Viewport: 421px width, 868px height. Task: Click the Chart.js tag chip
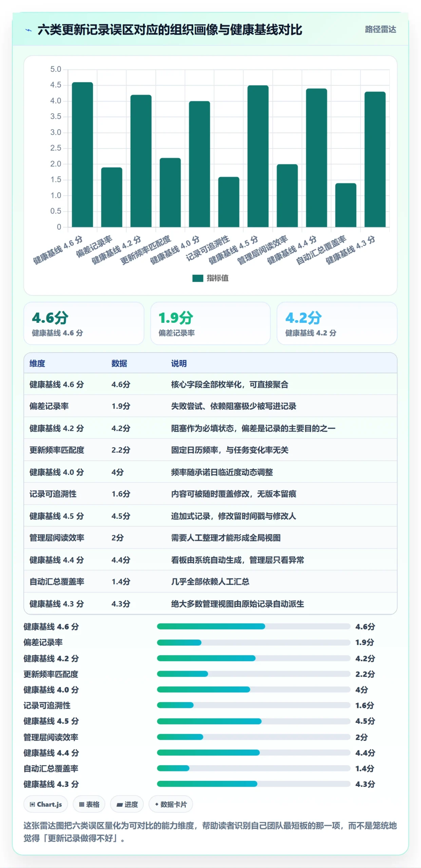(x=45, y=804)
